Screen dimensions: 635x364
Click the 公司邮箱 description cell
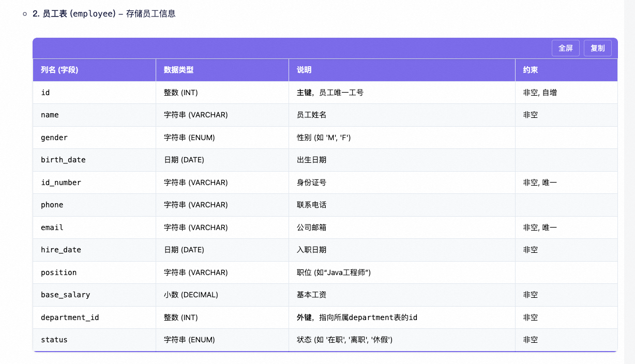coord(402,228)
